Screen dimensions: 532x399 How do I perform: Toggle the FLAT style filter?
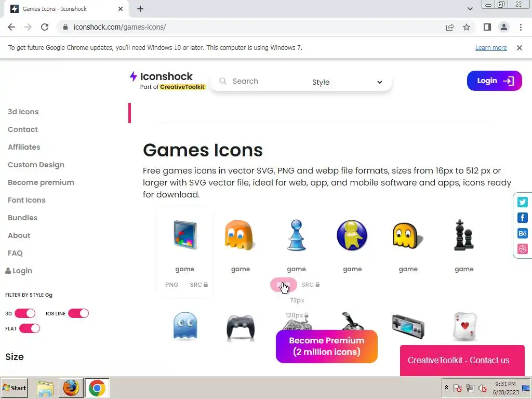(30, 328)
